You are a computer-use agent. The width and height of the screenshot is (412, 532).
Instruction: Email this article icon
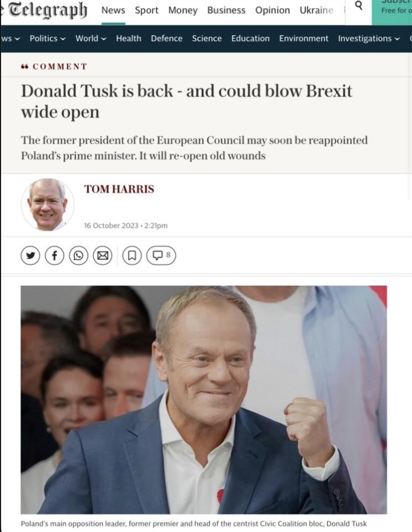click(x=103, y=255)
